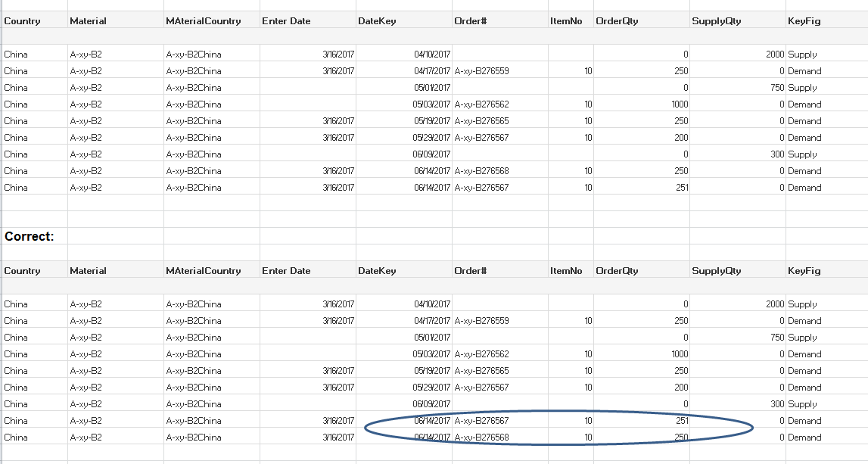The height and width of the screenshot is (464, 868).
Task: Select order A-xy-B276565 in the bottom table
Action: tap(481, 371)
